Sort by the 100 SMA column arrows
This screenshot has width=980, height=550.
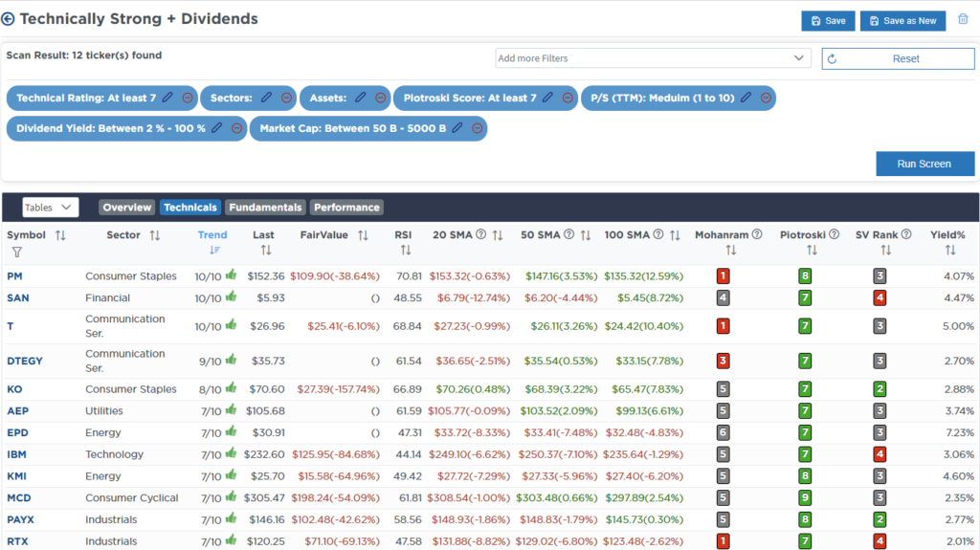[x=675, y=235]
